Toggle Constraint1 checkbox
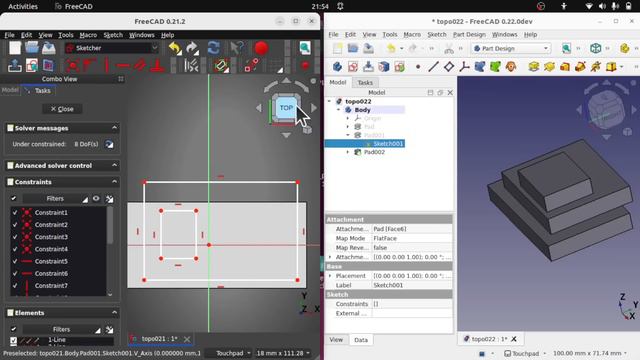This screenshot has height=360, width=640. tap(15, 213)
